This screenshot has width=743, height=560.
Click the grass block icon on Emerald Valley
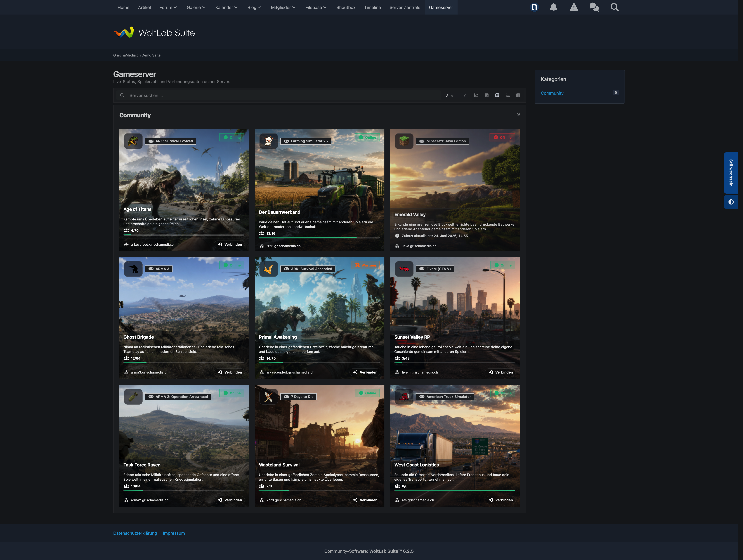pyautogui.click(x=404, y=141)
